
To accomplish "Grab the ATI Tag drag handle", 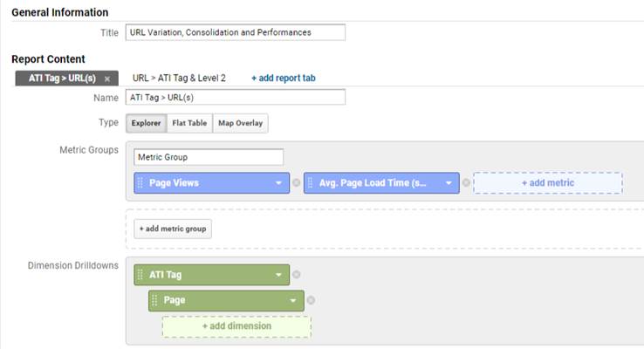I will 140,275.
